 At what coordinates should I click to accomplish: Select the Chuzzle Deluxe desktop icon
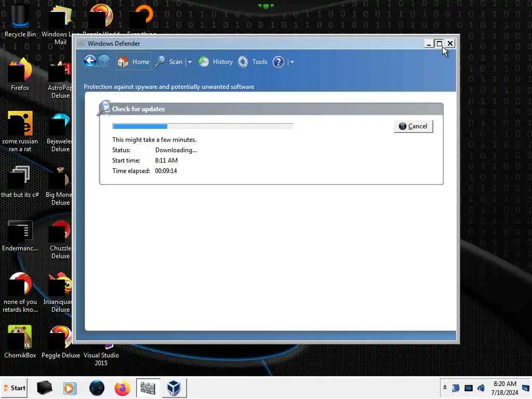point(60,240)
